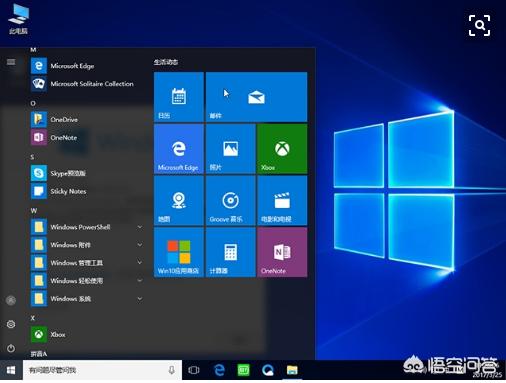Viewport: 506px width, 383px height.
Task: Expand the Windows 附件 folder chevron
Action: click(x=140, y=245)
